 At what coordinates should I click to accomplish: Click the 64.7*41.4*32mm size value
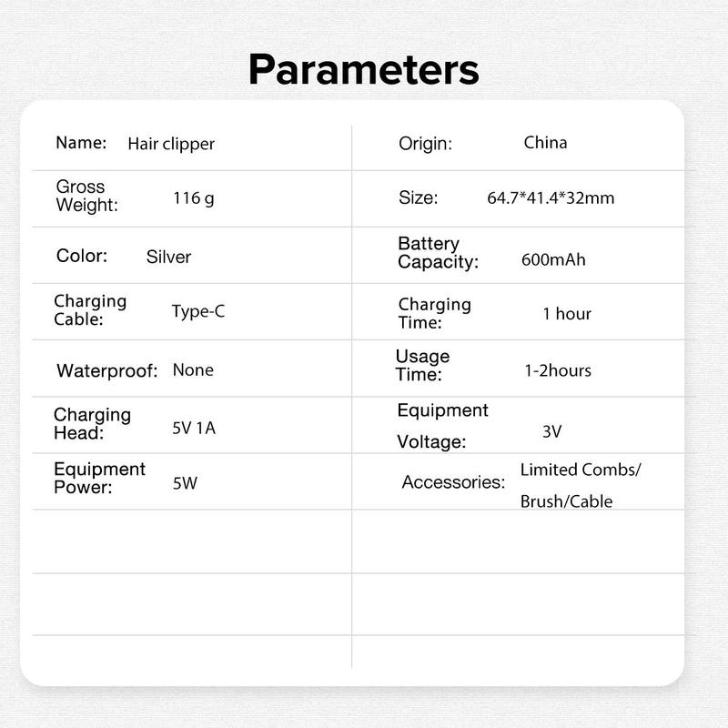tap(551, 198)
